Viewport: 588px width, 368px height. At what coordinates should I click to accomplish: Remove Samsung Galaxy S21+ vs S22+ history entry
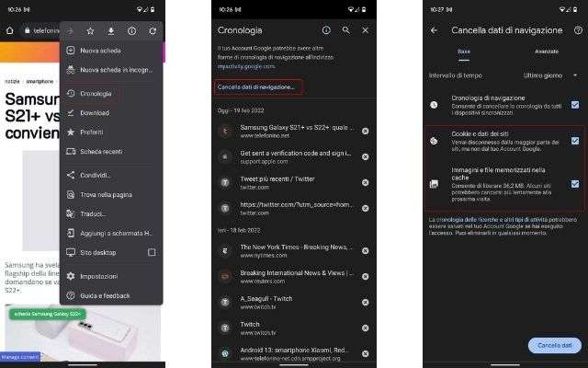pyautogui.click(x=366, y=131)
